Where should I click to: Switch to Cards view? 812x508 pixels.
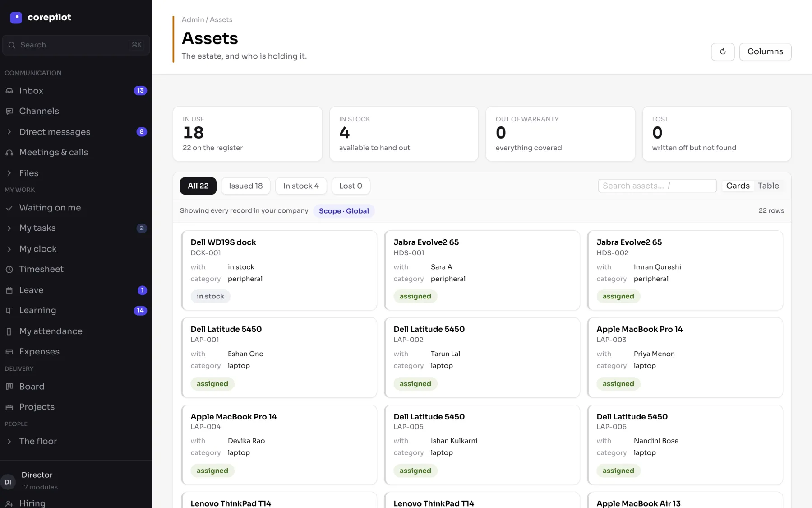pos(738,186)
